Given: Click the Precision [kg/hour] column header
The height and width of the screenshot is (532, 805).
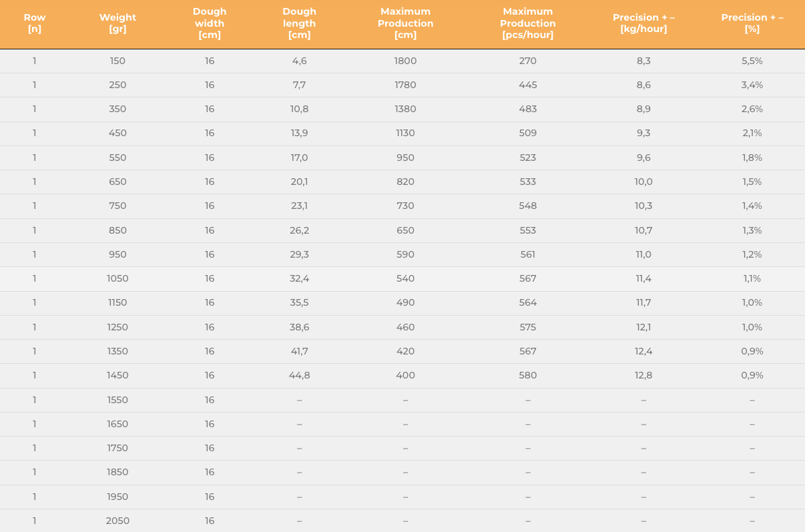Looking at the screenshot, I should point(643,23).
